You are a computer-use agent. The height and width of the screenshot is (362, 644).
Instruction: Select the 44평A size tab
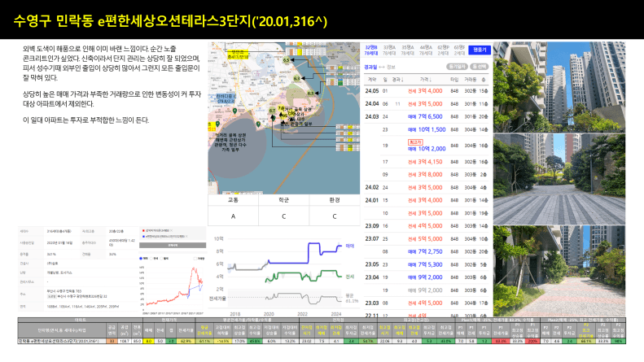426,50
